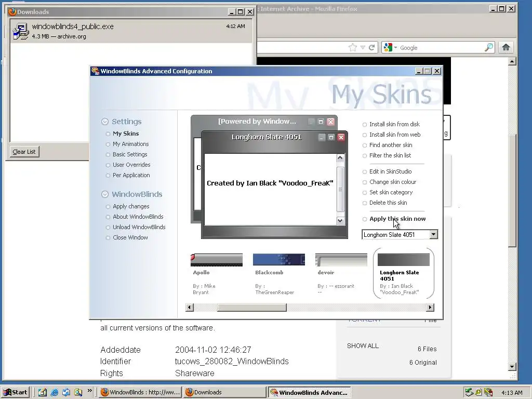
Task: Click the skin list horizontal scrollbar thumb
Action: tap(252, 308)
